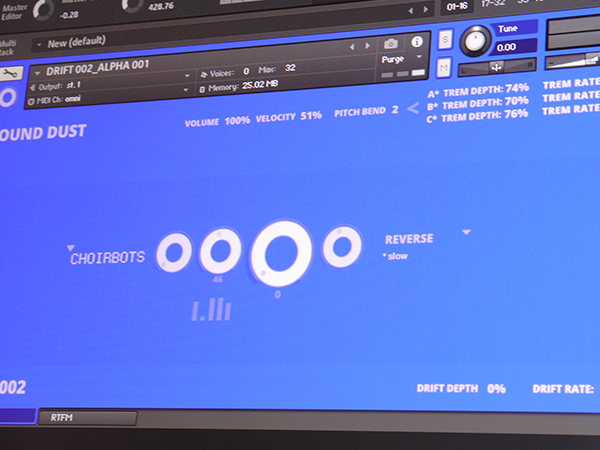Screen dimensions: 600x450
Task: Click the second ring knob showing 46
Action: [x=220, y=251]
